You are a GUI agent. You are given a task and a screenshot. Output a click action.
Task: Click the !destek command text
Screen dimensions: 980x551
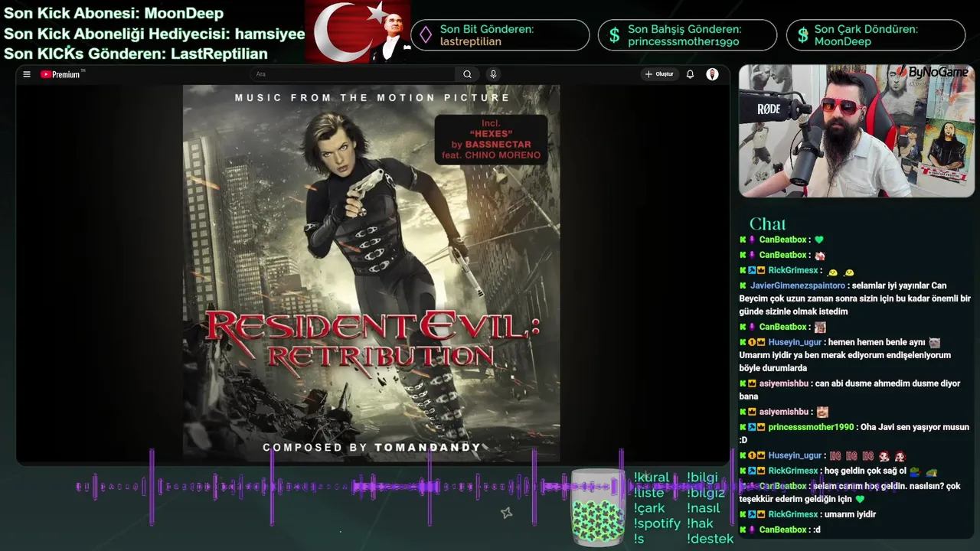pyautogui.click(x=710, y=539)
